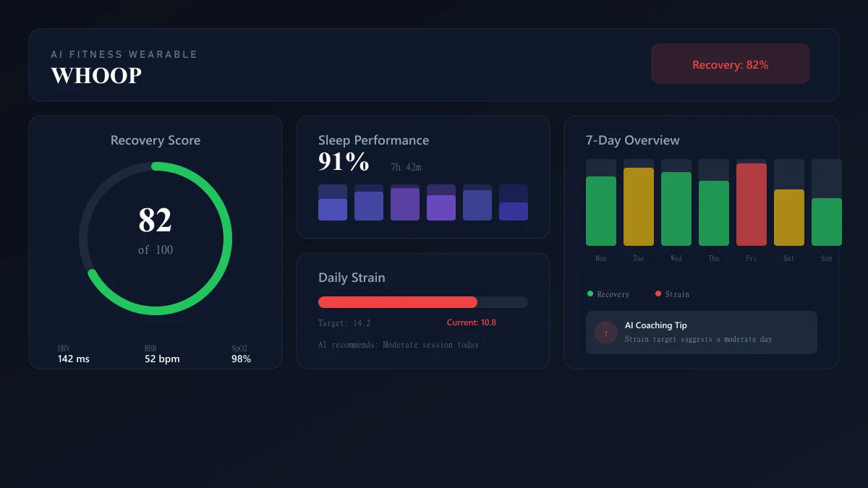Image resolution: width=868 pixels, height=488 pixels.
Task: Click the Wednesday green bar
Action: pos(676,209)
